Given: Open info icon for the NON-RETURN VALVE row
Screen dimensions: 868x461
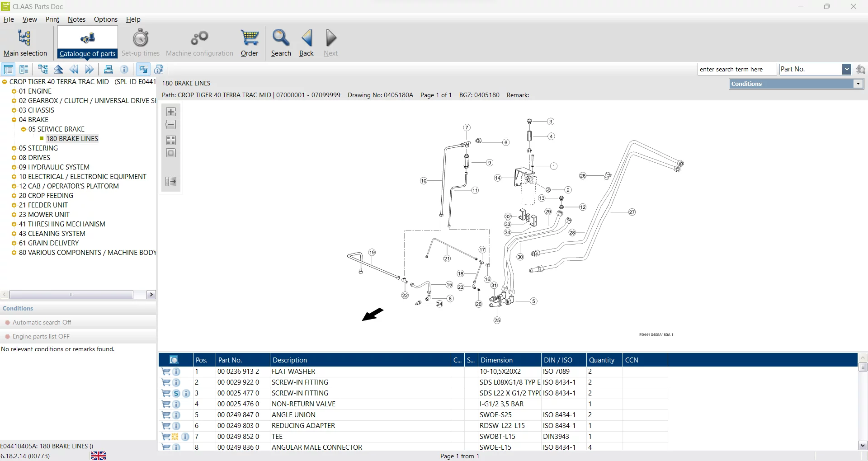Looking at the screenshot, I should [176, 404].
